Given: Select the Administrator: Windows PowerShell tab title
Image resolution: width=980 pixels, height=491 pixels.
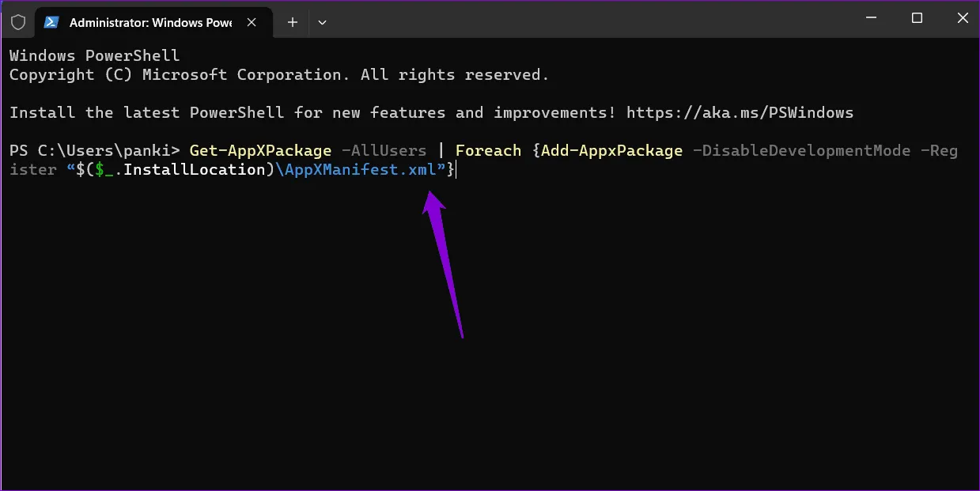Looking at the screenshot, I should (x=150, y=22).
